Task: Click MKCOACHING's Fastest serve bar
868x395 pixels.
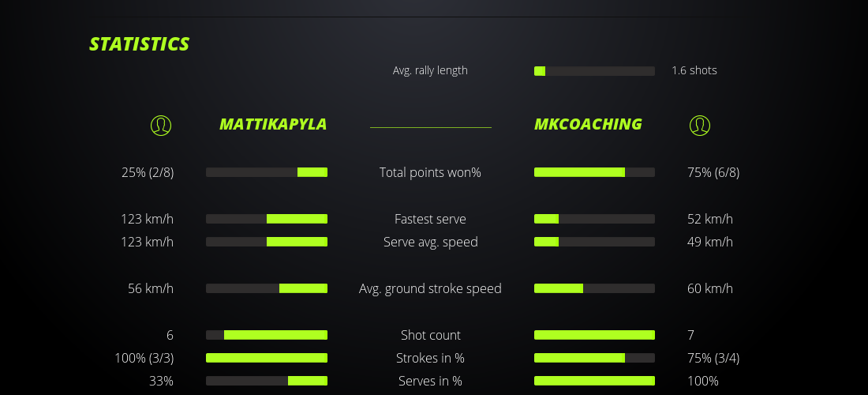Action: (594, 219)
